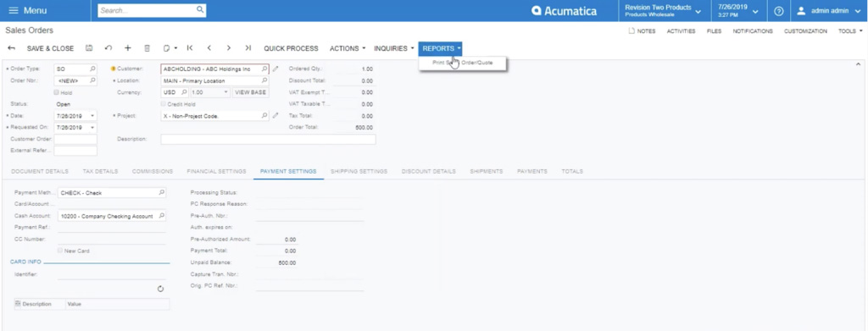Viewport: 868px width, 331px height.
Task: Expand the currency rate dropdown
Action: pos(225,92)
